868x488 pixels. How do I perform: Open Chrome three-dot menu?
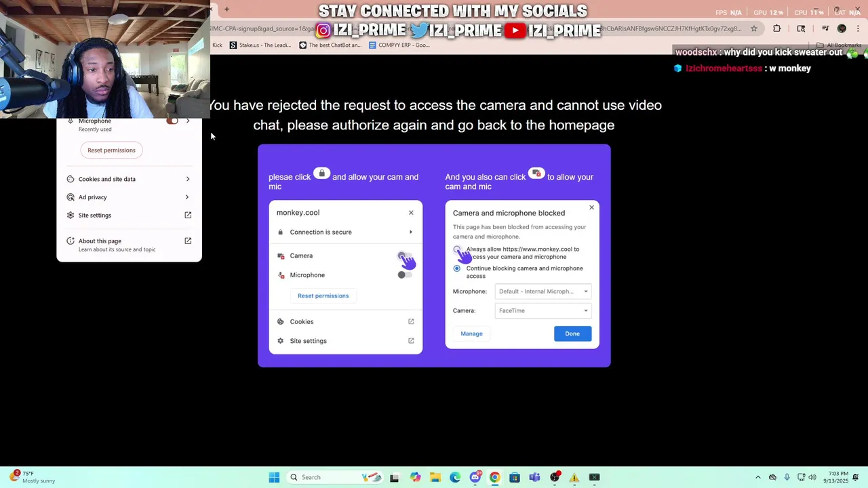pos(859,28)
